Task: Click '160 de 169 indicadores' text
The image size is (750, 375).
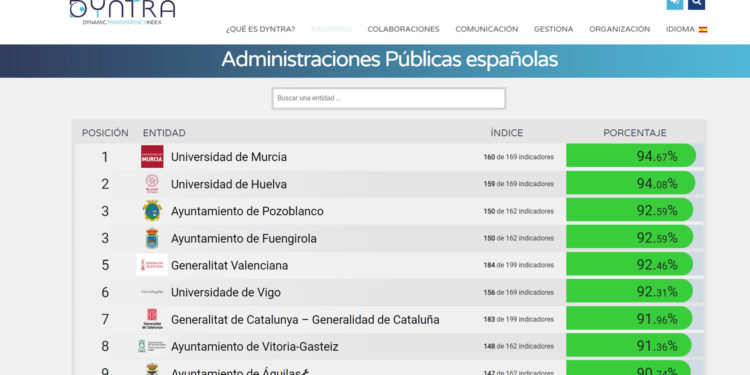Action: tap(518, 157)
